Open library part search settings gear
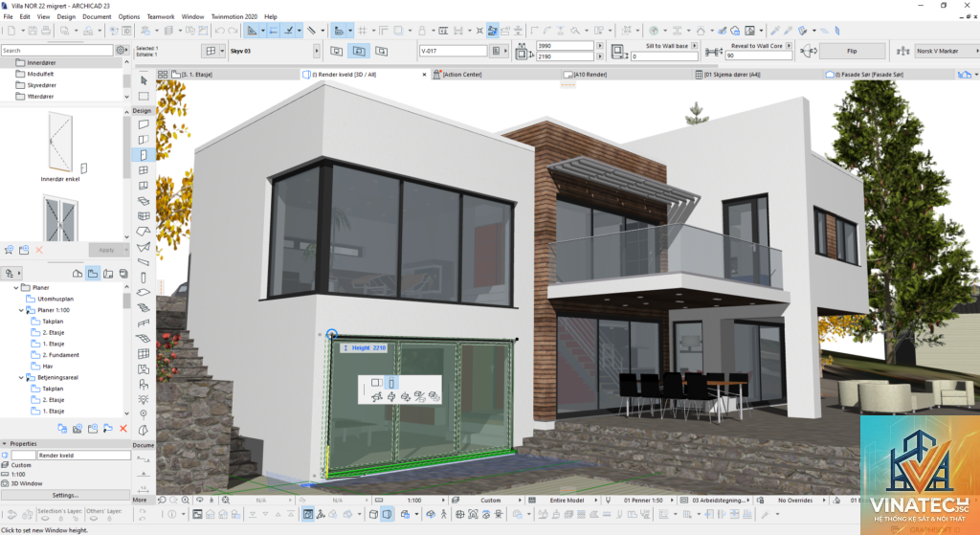Image resolution: width=980 pixels, height=535 pixels. (x=121, y=50)
